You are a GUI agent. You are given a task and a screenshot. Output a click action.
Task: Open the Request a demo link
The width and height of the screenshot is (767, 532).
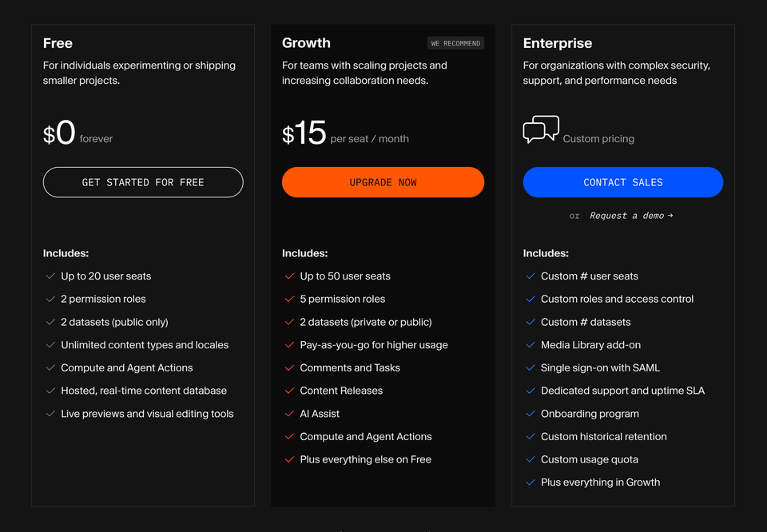tap(627, 215)
